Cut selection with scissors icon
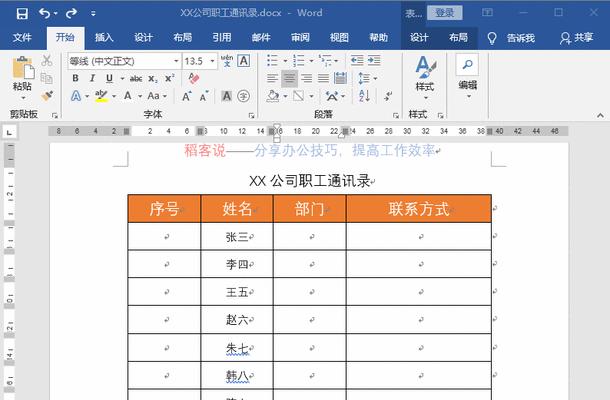Screen dimensions: 610x400 tap(47, 60)
